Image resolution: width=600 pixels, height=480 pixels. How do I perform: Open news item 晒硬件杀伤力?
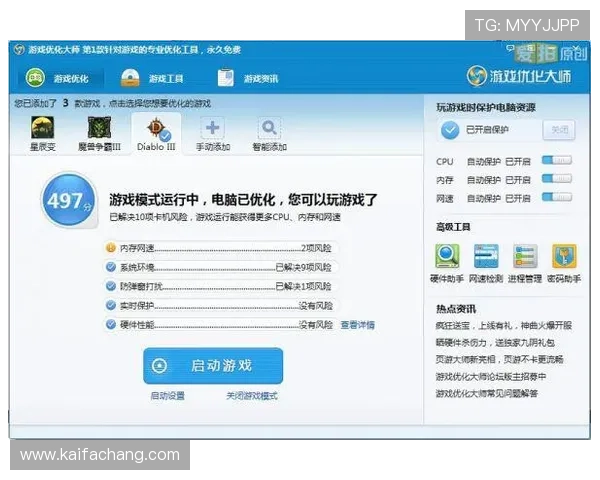[x=495, y=342]
